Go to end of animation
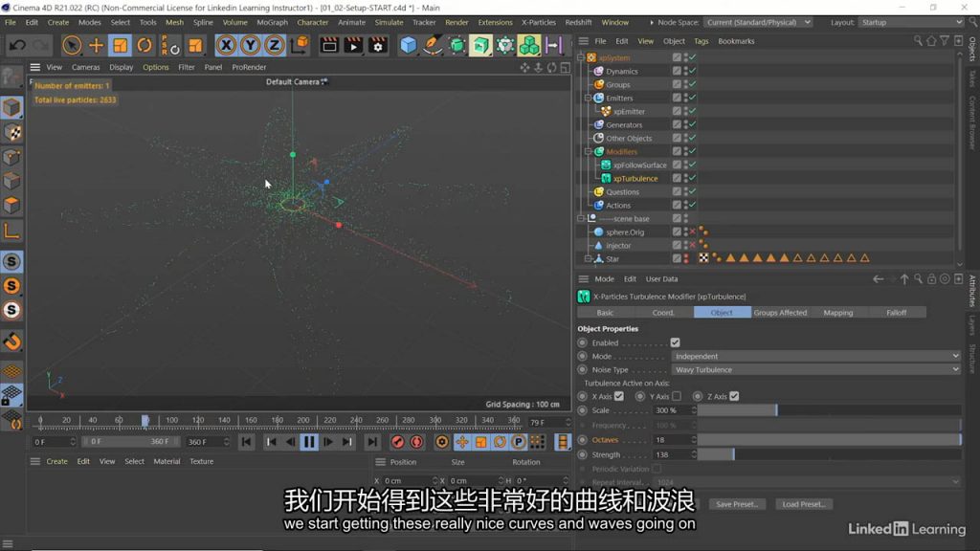 pyautogui.click(x=372, y=442)
